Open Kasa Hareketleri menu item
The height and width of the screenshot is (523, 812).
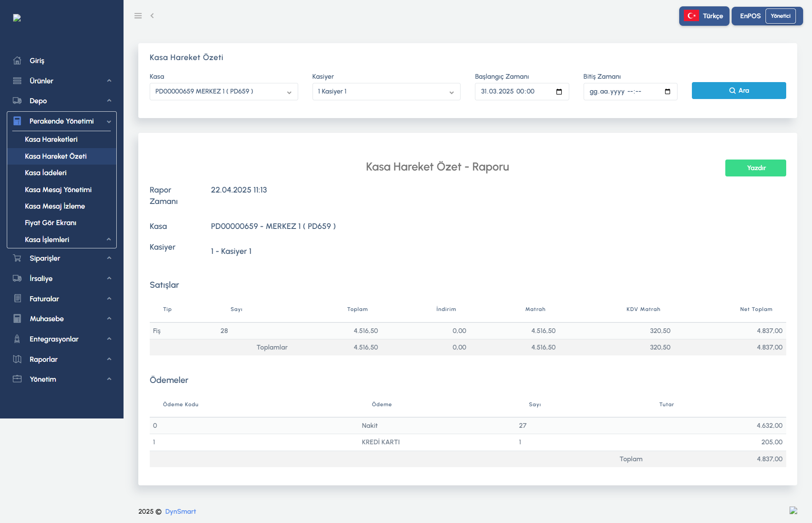click(51, 139)
